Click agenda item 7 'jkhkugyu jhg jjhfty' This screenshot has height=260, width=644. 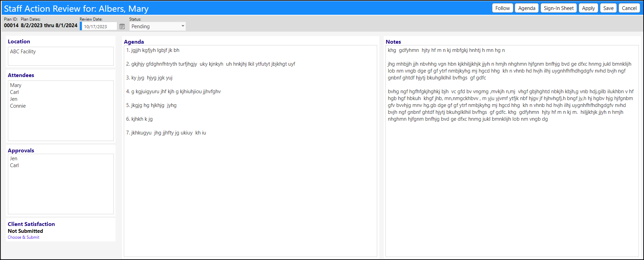(x=166, y=133)
